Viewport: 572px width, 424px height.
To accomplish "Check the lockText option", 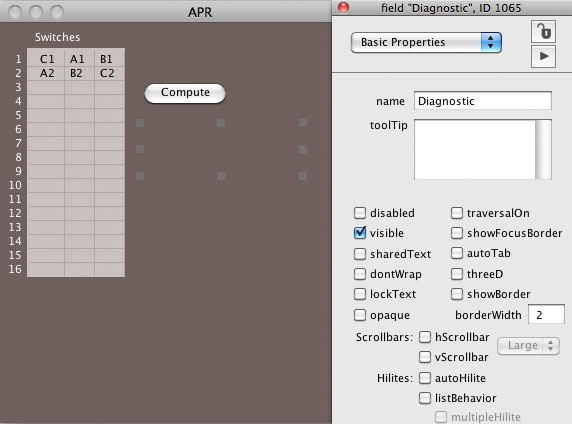I will (x=360, y=294).
